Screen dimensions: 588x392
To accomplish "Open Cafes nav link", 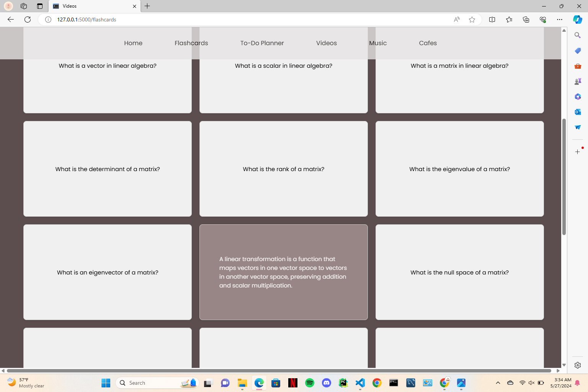I will (428, 43).
